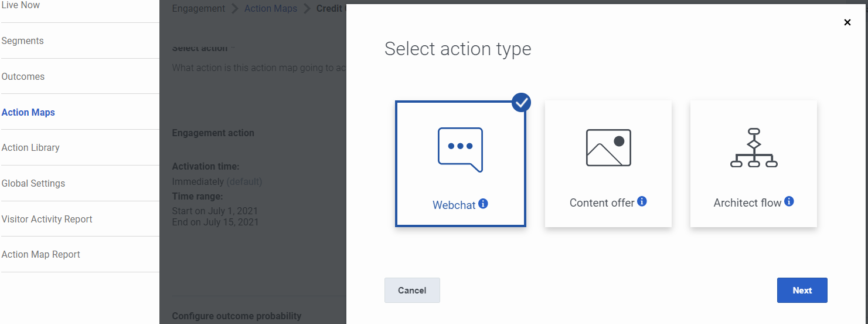Close the Select action type dialog

(x=847, y=22)
